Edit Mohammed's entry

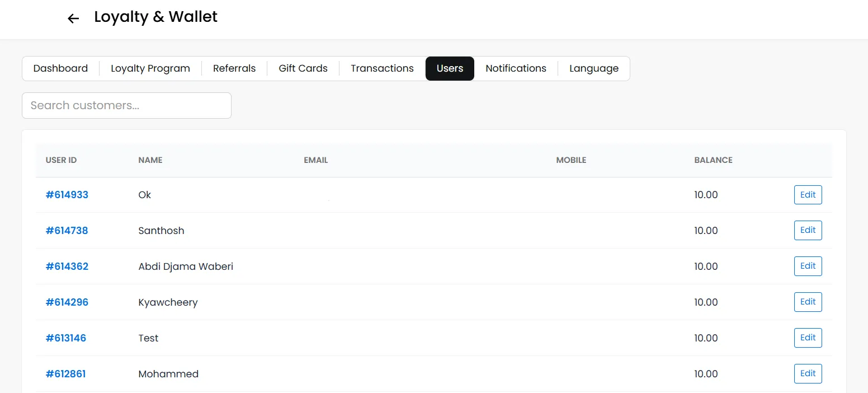point(808,373)
